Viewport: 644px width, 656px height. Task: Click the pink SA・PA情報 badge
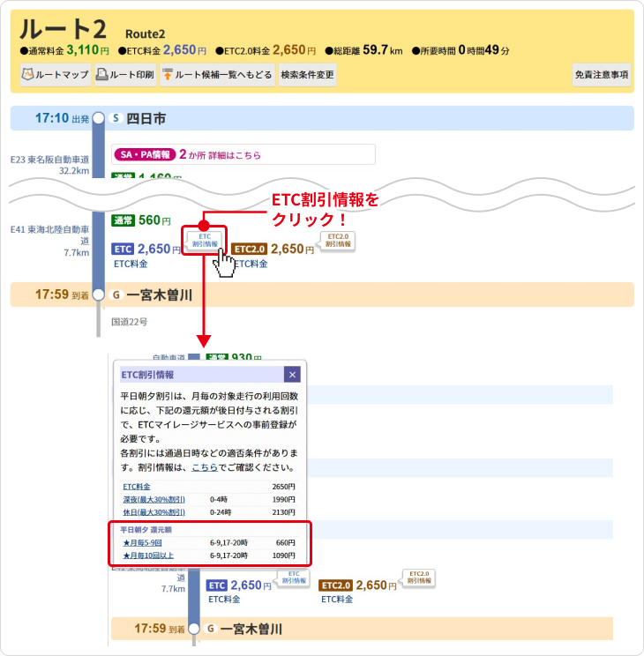(143, 154)
